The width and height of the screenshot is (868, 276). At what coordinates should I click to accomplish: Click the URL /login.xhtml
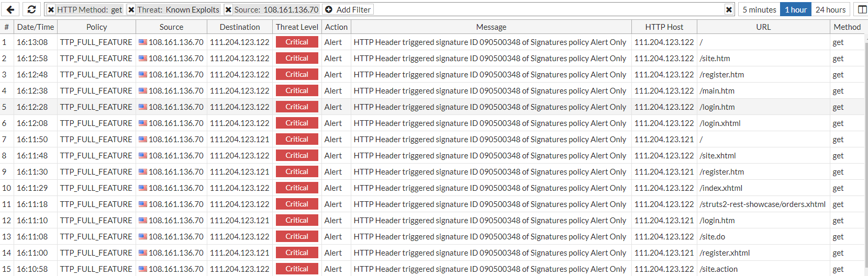[x=720, y=123]
